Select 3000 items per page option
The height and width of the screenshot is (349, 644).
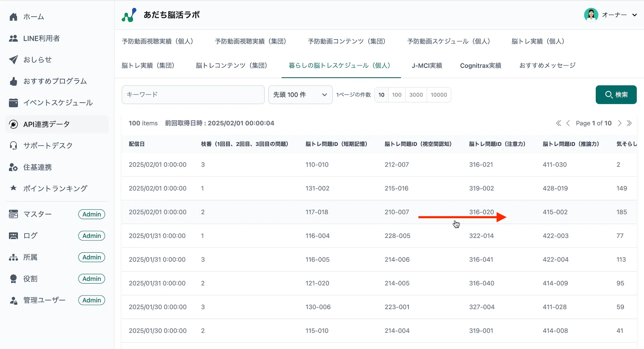click(416, 95)
